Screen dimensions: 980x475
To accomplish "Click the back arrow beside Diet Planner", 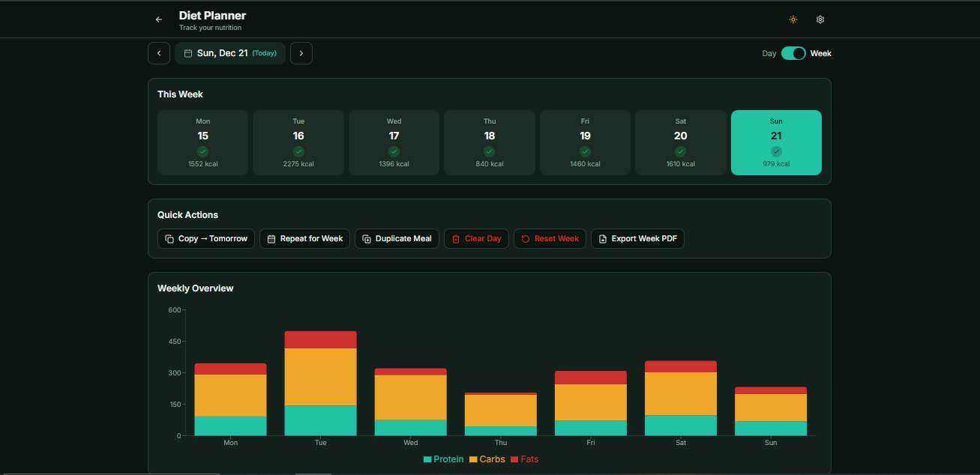I will click(158, 19).
